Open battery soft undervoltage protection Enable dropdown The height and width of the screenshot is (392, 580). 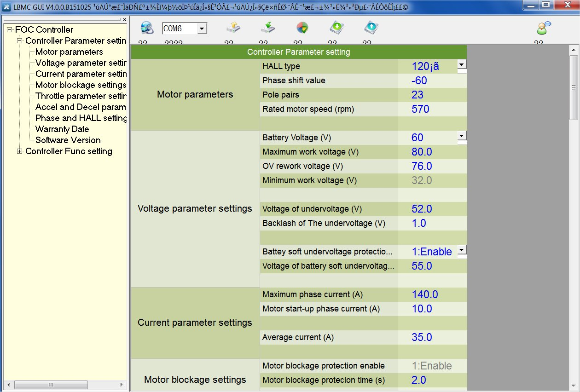pyautogui.click(x=462, y=250)
